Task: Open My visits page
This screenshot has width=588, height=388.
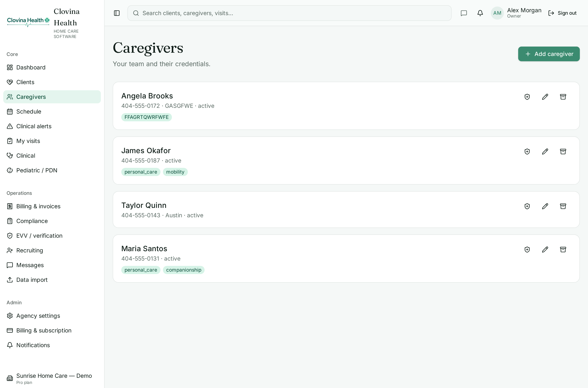Action: click(52, 141)
